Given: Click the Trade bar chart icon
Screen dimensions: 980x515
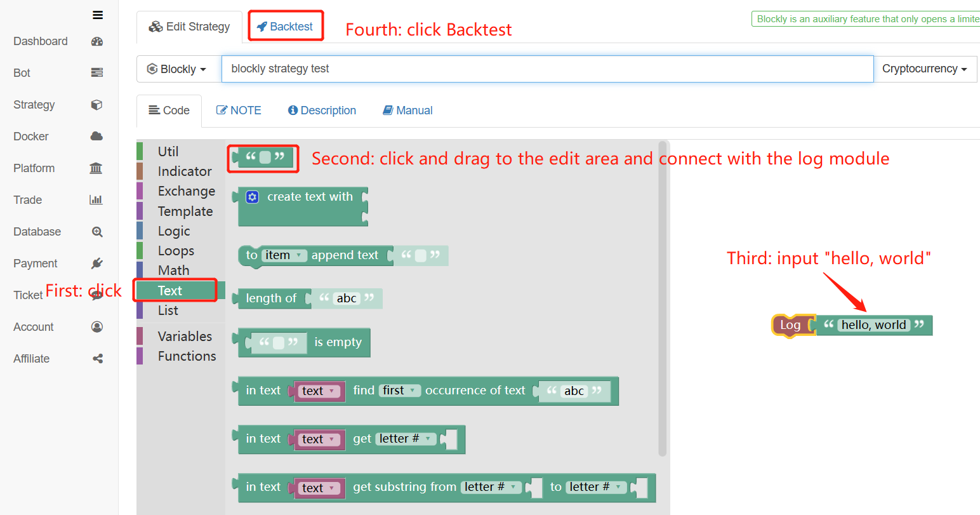Looking at the screenshot, I should 96,200.
